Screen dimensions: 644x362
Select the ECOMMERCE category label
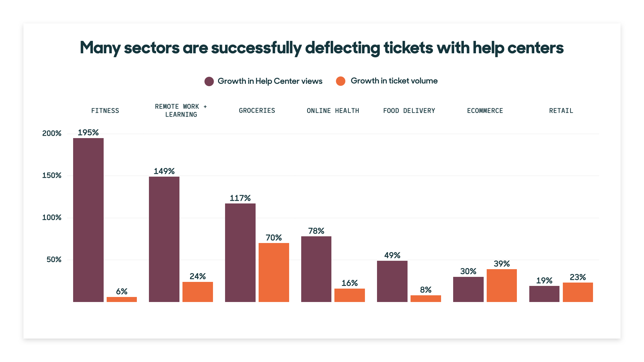(485, 111)
